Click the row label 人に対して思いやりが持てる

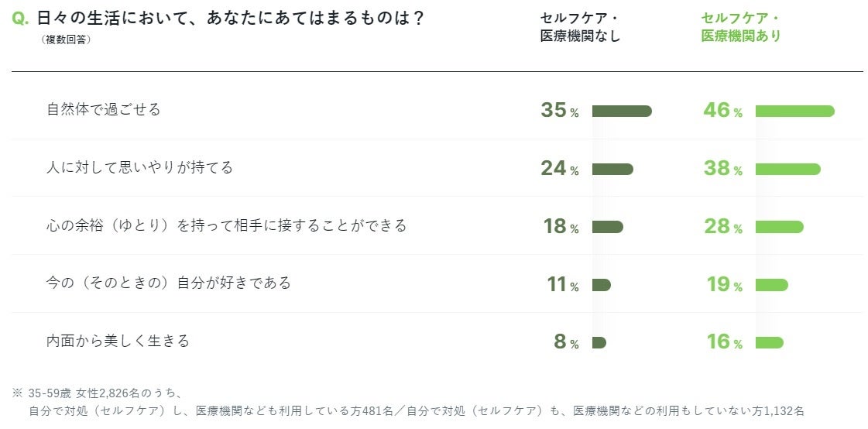(x=139, y=168)
